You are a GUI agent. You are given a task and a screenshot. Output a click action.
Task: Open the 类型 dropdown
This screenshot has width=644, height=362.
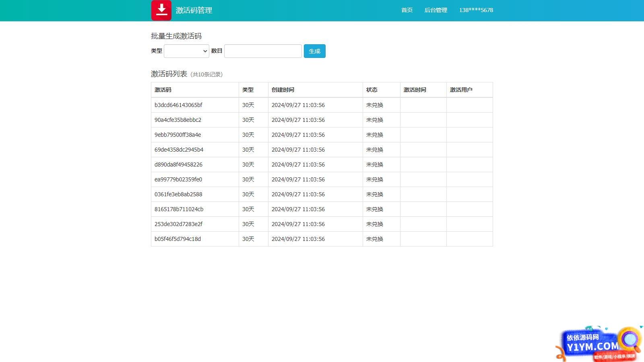186,51
